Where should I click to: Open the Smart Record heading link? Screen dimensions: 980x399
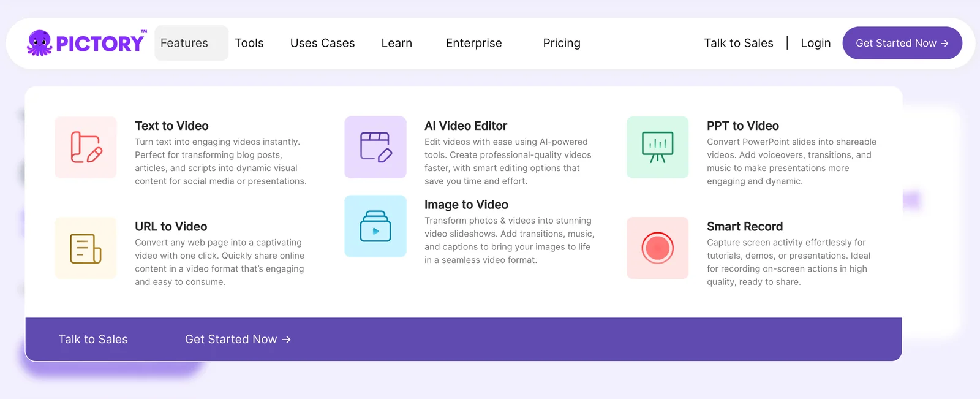[744, 227]
